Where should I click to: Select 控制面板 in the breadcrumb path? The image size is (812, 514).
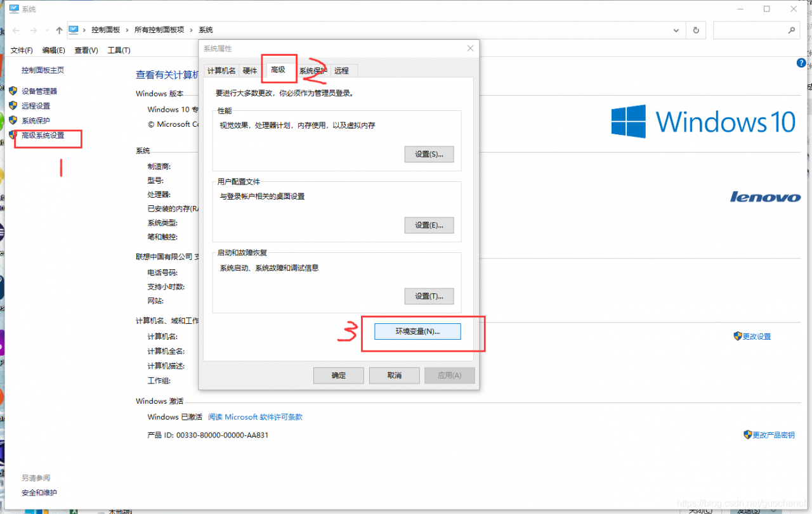pyautogui.click(x=105, y=30)
